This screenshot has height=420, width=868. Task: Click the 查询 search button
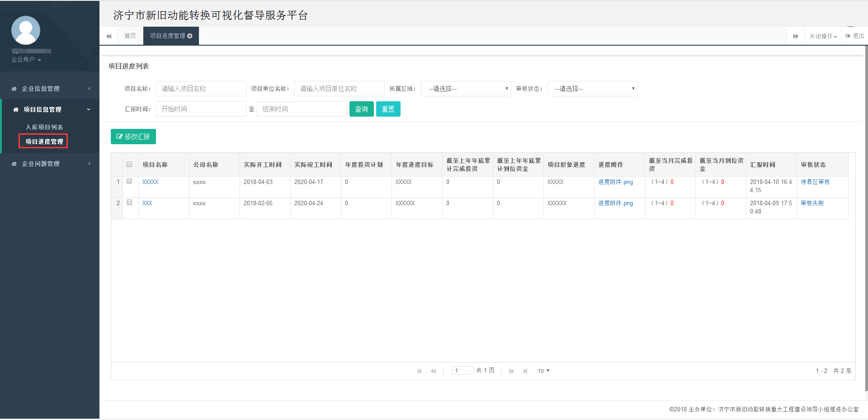tap(361, 109)
